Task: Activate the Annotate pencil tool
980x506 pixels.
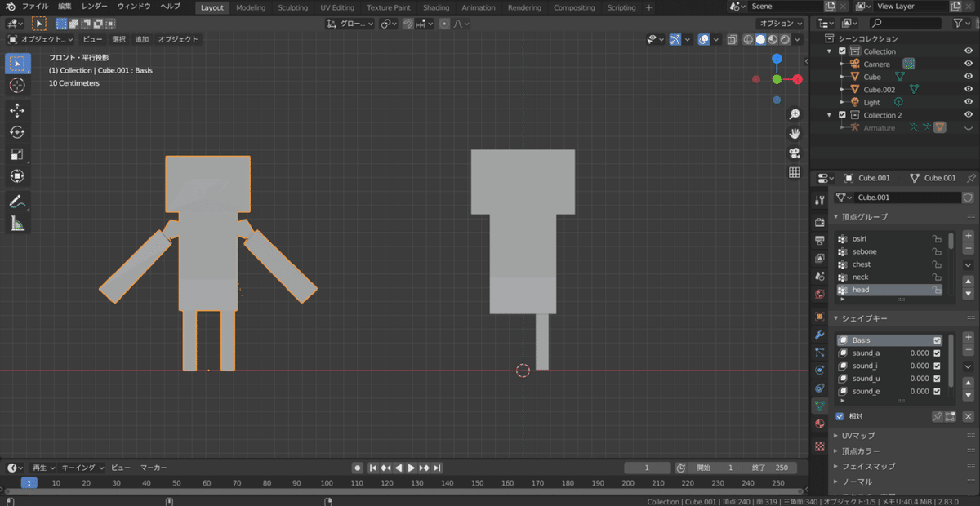Action: (x=17, y=201)
